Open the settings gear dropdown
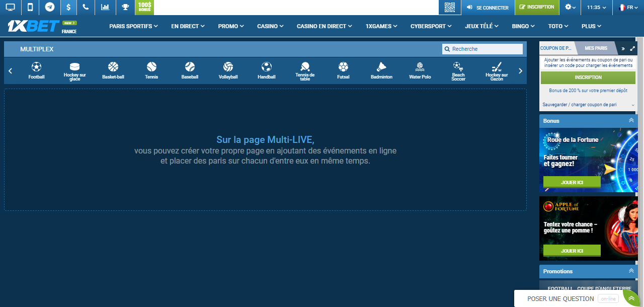Image resolution: width=644 pixels, height=307 pixels. pyautogui.click(x=571, y=8)
